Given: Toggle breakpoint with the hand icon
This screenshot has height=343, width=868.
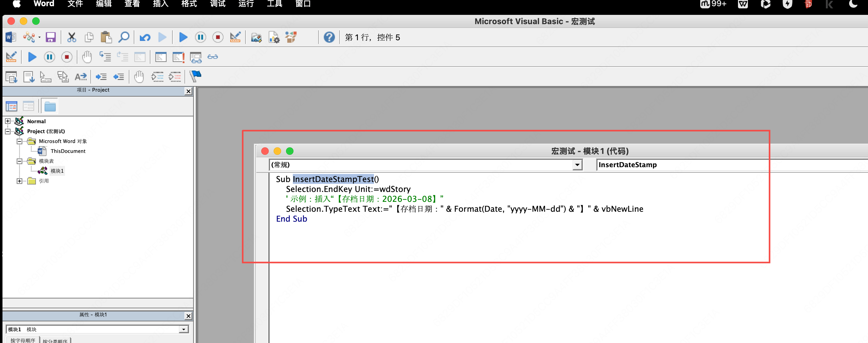Looking at the screenshot, I should pos(87,57).
